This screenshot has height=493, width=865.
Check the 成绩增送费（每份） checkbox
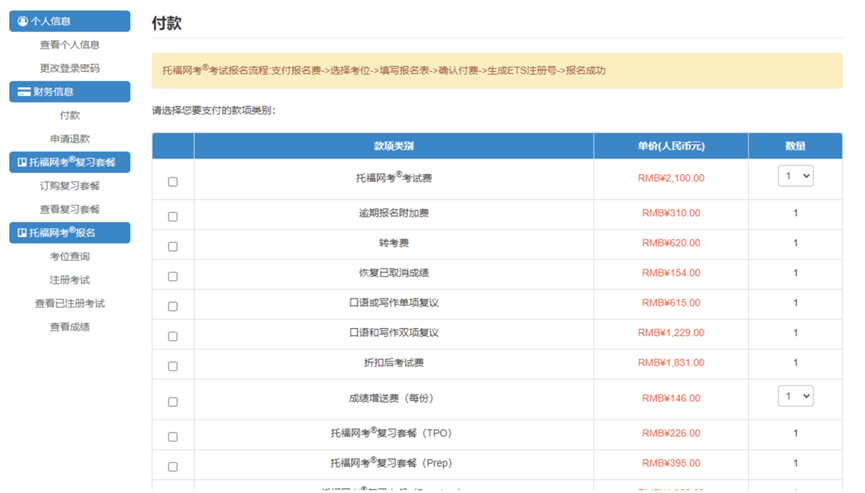173,402
